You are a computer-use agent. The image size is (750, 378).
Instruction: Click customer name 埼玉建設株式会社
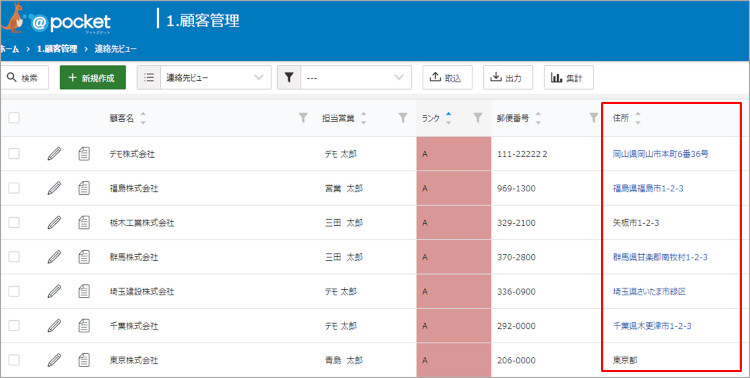[x=142, y=291]
